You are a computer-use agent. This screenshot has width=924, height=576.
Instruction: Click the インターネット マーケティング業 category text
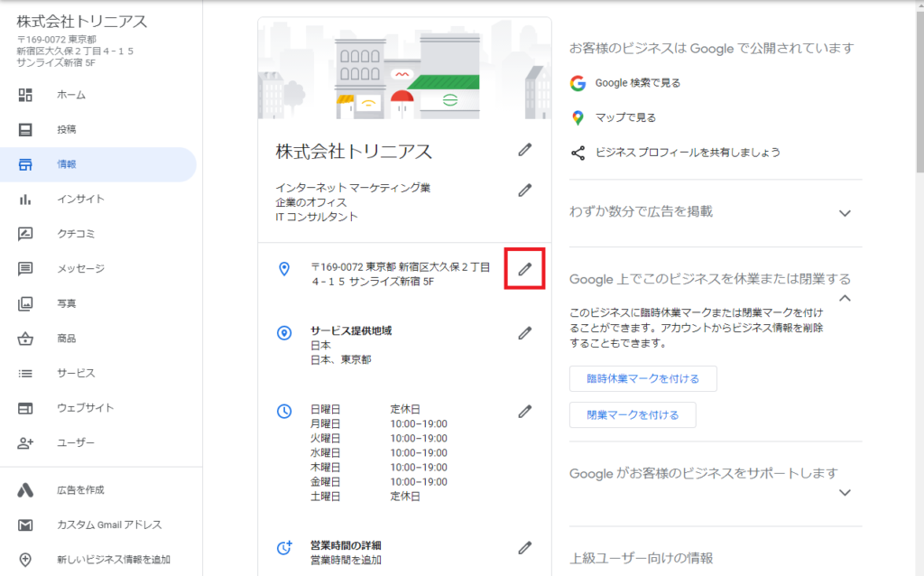pyautogui.click(x=353, y=188)
